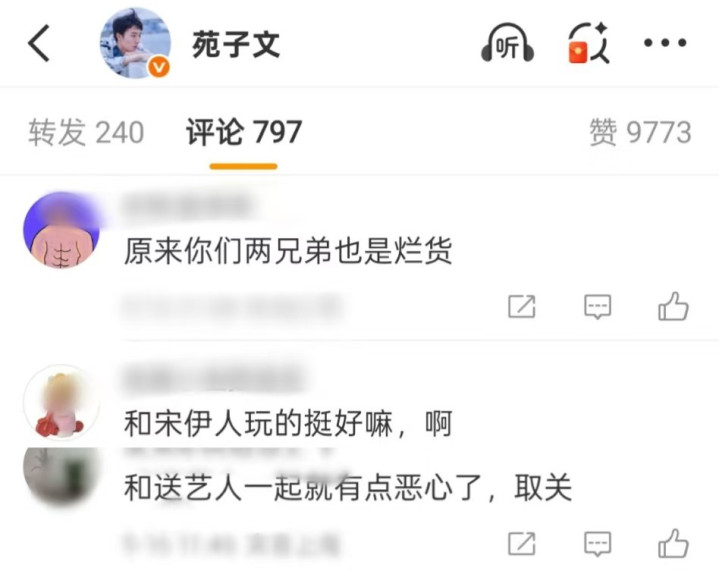Tap the red envelope search icon
Viewport: 719px width, 571px height.
[589, 43]
